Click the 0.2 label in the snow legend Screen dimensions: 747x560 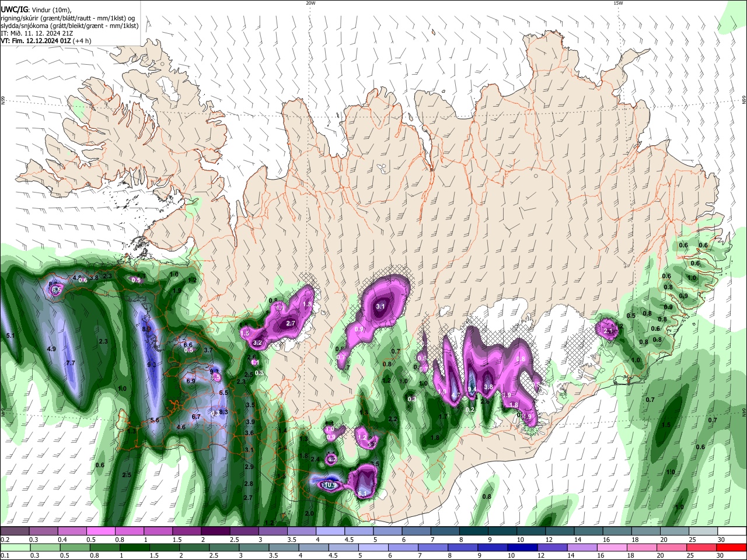coord(4,540)
